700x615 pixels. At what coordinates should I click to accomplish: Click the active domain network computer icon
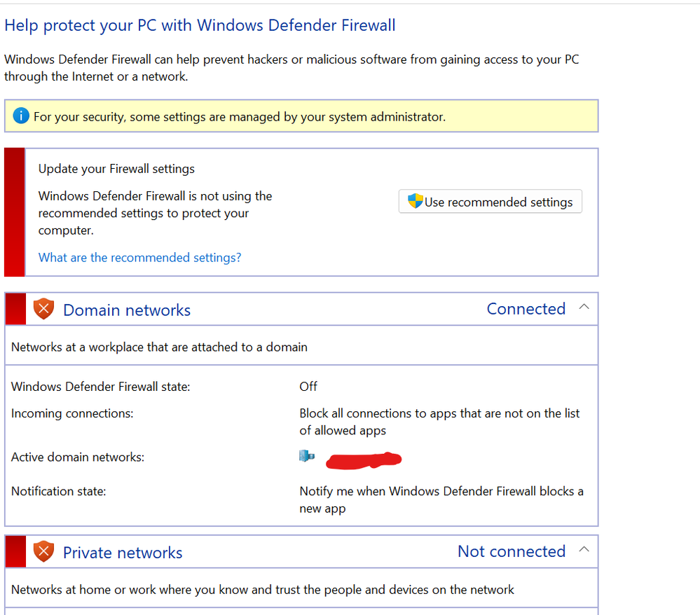307,457
